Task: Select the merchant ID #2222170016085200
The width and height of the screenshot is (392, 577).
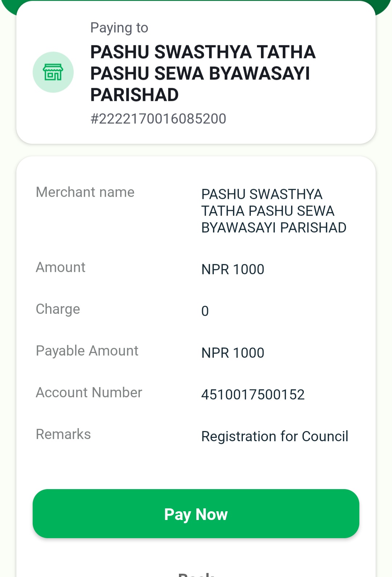Action: (x=158, y=119)
